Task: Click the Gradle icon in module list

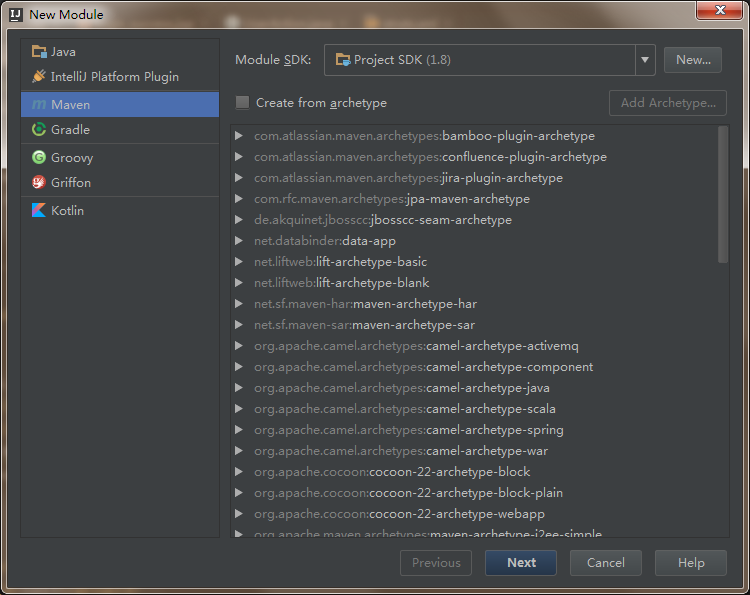Action: pyautogui.click(x=39, y=129)
